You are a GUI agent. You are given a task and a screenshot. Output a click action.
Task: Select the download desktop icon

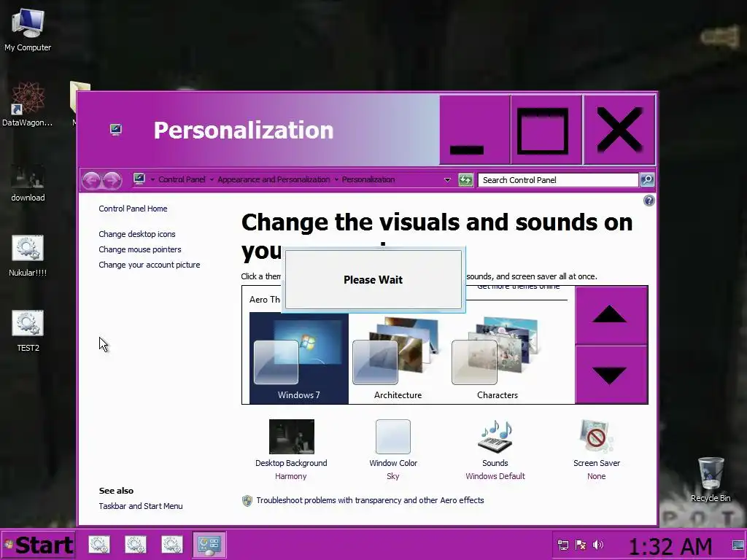(28, 183)
